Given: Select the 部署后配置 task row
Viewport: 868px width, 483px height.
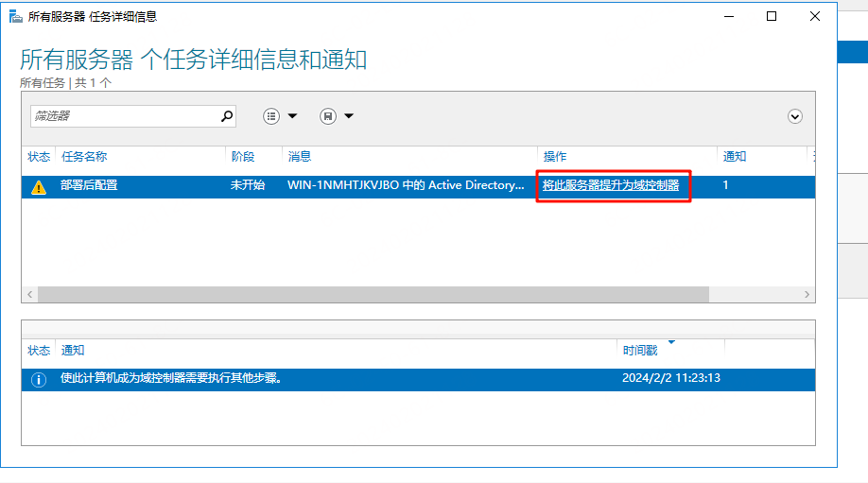Looking at the screenshot, I should pyautogui.click(x=90, y=186).
